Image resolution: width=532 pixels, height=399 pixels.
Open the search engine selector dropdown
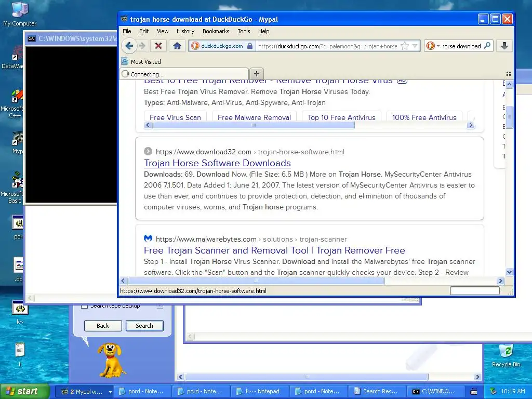pyautogui.click(x=433, y=46)
